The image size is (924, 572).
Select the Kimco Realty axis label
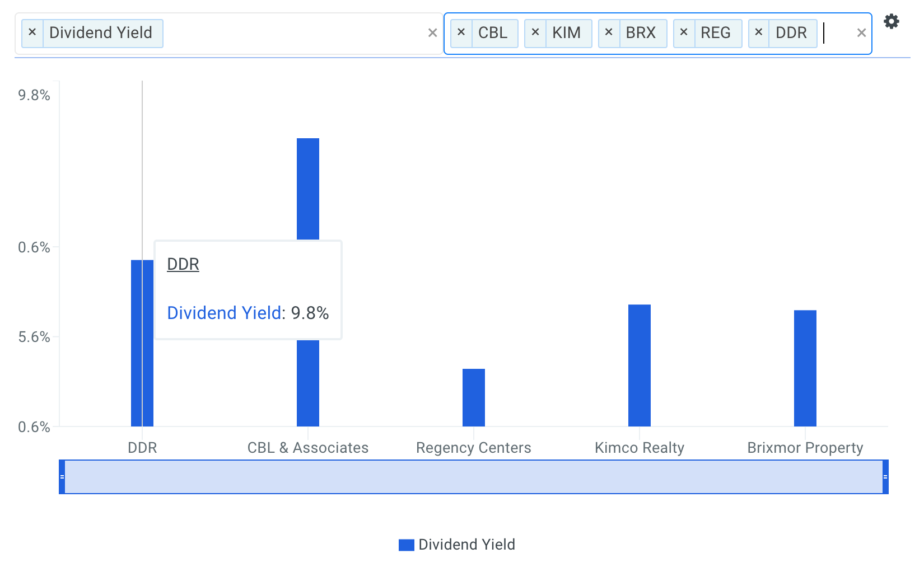click(640, 448)
